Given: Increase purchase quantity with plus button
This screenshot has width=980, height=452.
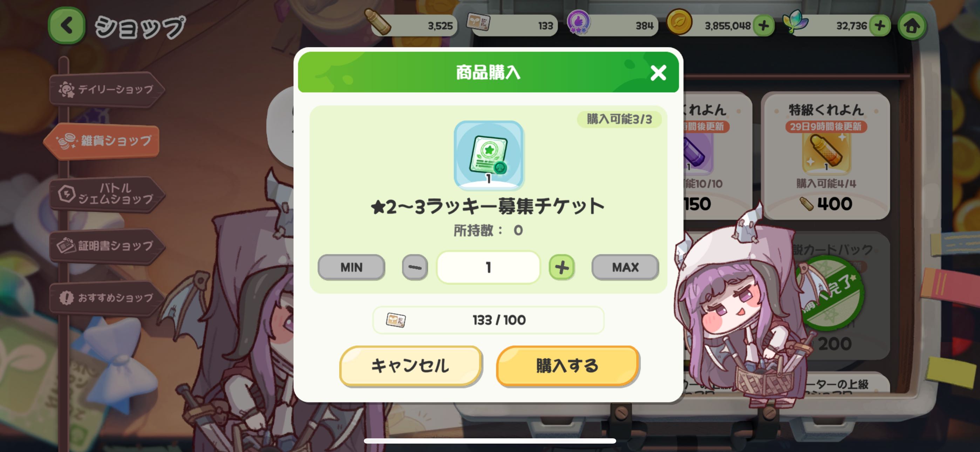Looking at the screenshot, I should [562, 267].
